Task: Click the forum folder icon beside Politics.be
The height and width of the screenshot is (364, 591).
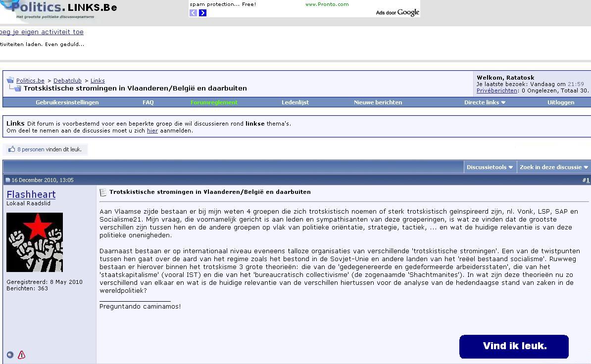Action: click(x=10, y=80)
